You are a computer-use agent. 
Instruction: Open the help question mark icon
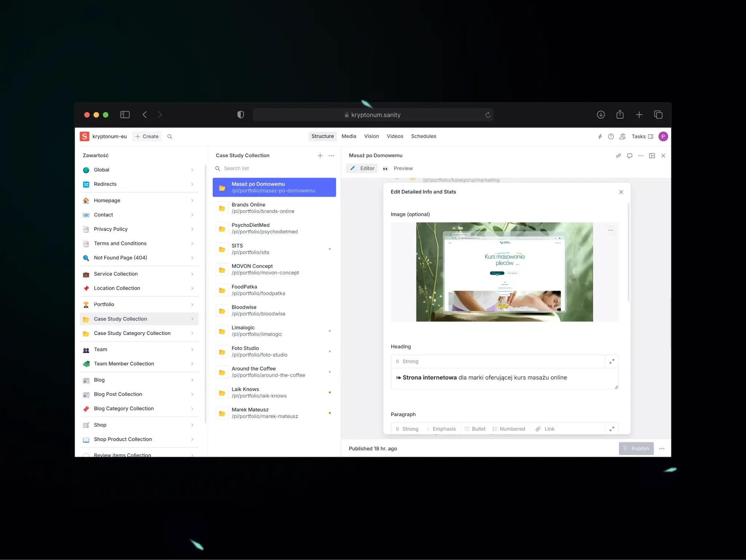611,137
